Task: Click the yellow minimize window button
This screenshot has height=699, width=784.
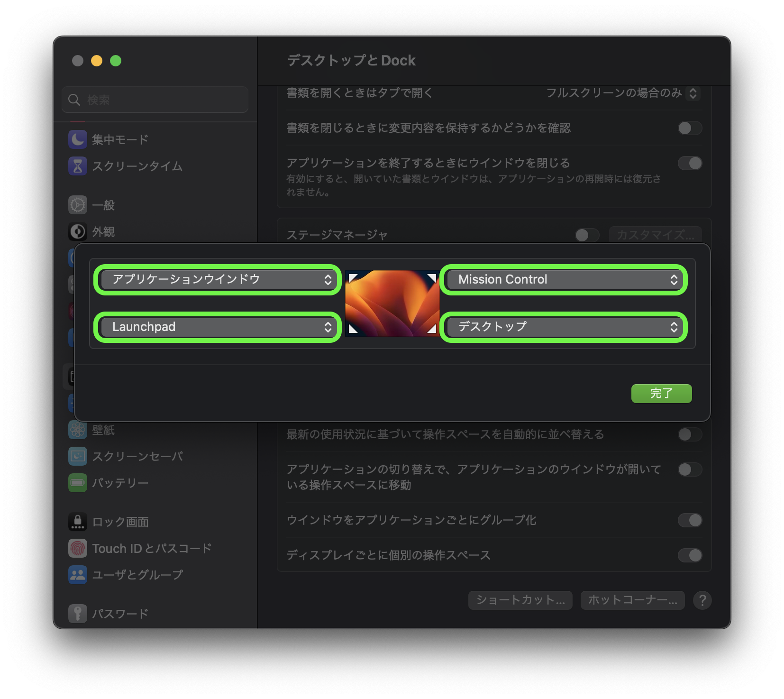Action: [x=97, y=61]
